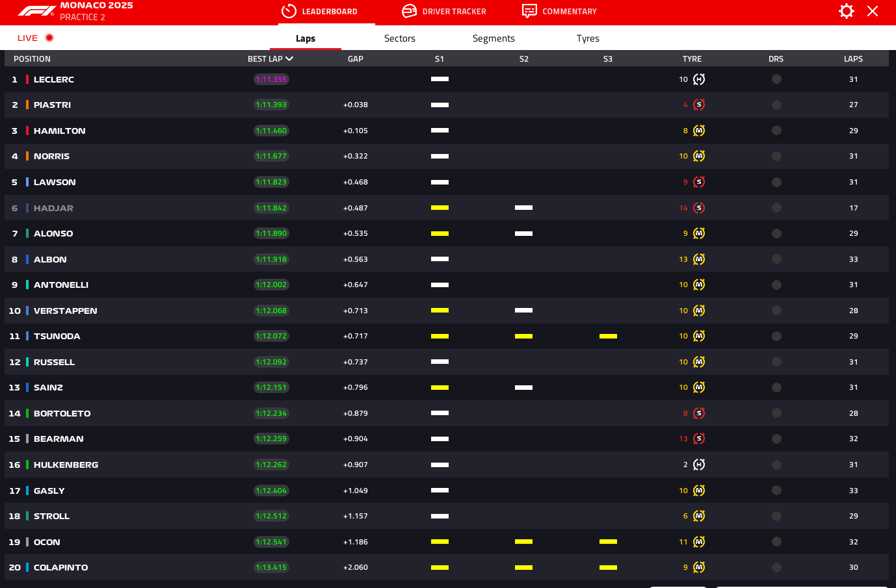Select driver HADJAR row name
This screenshot has height=588, width=896.
pyautogui.click(x=53, y=208)
